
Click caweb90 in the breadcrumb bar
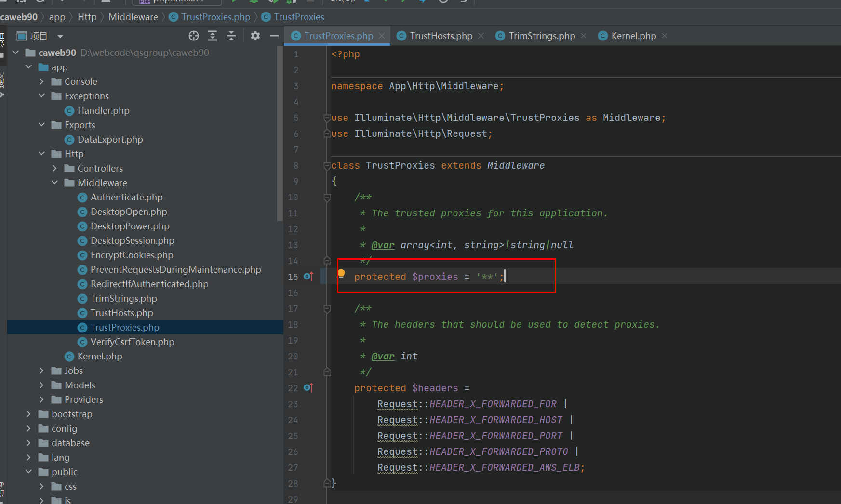[x=19, y=17]
